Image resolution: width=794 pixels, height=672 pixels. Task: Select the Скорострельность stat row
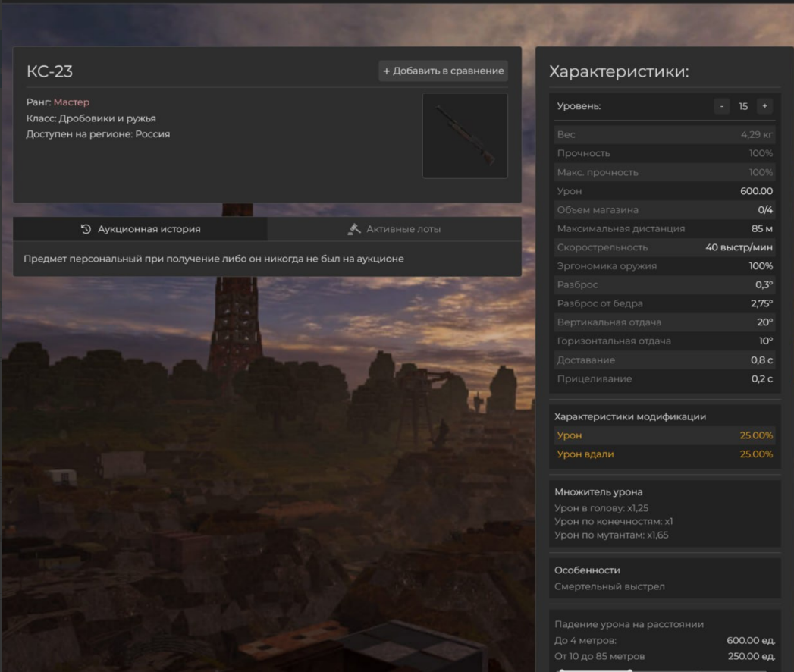click(664, 247)
